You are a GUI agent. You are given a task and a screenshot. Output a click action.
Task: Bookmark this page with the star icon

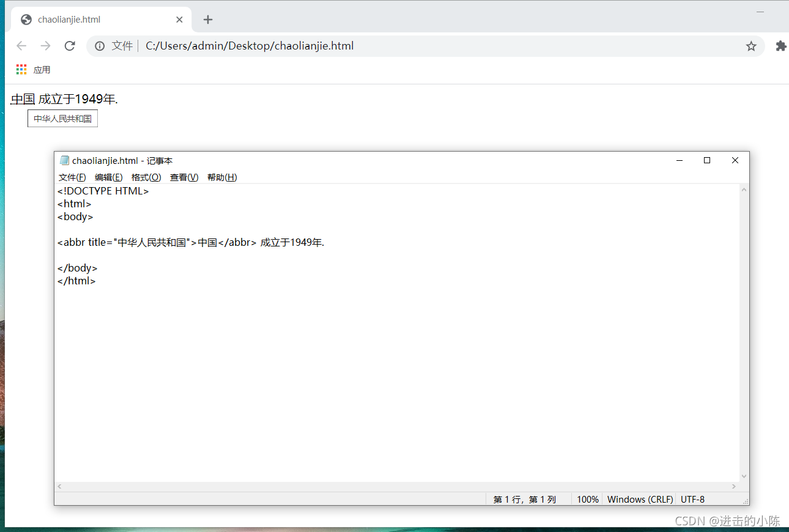pos(751,46)
